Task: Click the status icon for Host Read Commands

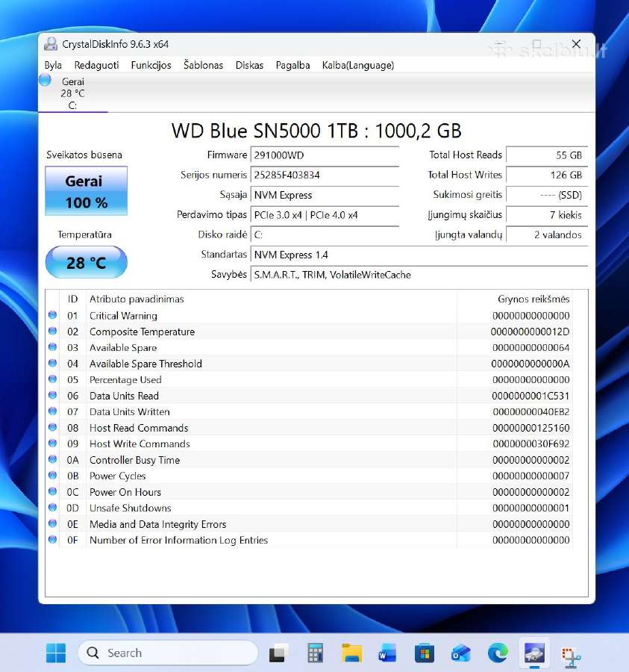Action: pos(53,427)
